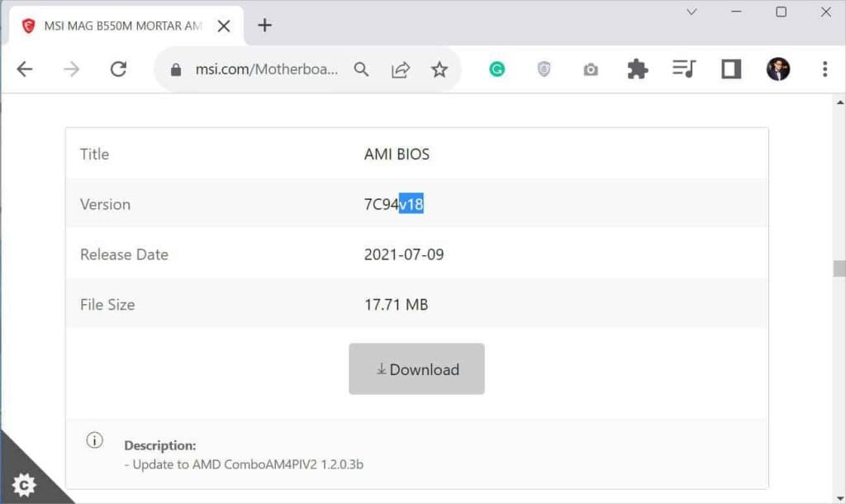Toggle the browser side panel icon

tap(730, 69)
